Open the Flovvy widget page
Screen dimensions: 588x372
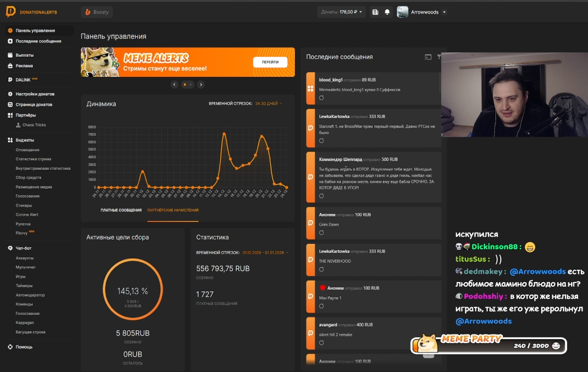coord(22,233)
